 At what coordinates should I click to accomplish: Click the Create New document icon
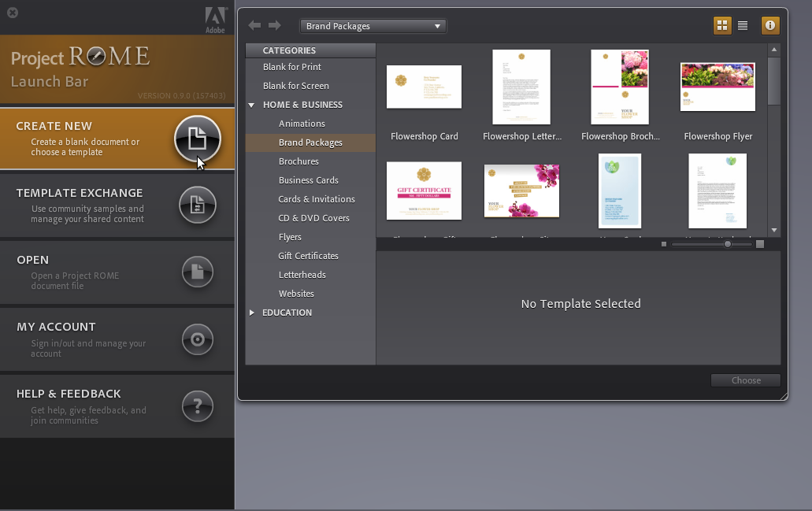198,139
